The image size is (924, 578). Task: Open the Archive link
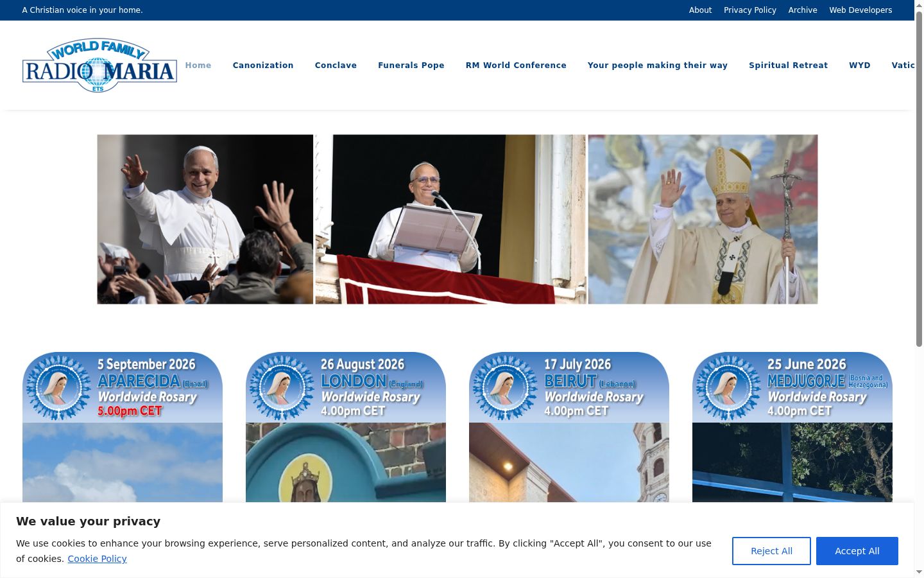[x=802, y=10]
